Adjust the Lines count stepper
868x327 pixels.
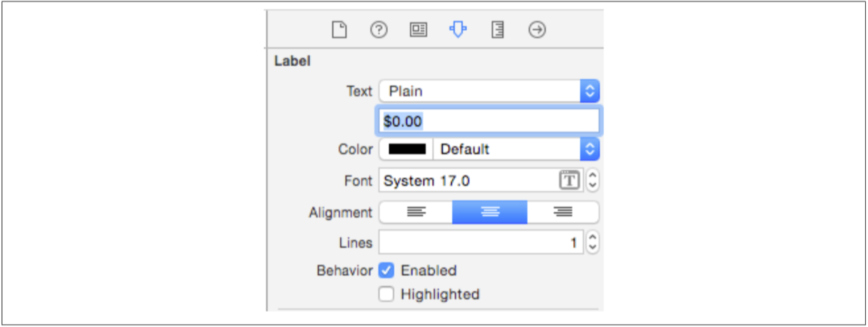(x=593, y=243)
